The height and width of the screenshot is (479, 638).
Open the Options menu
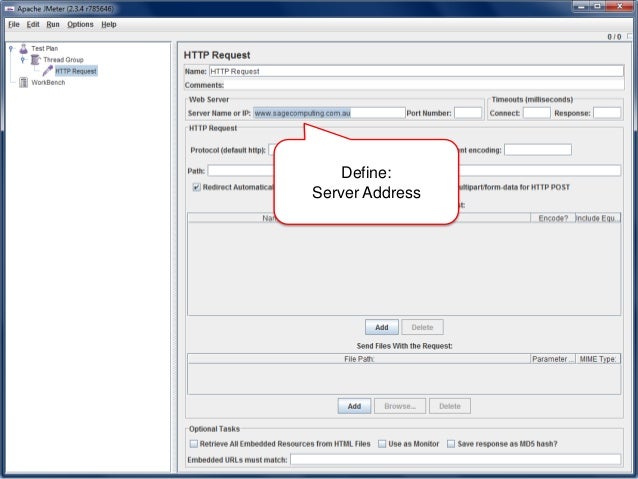pyautogui.click(x=81, y=24)
